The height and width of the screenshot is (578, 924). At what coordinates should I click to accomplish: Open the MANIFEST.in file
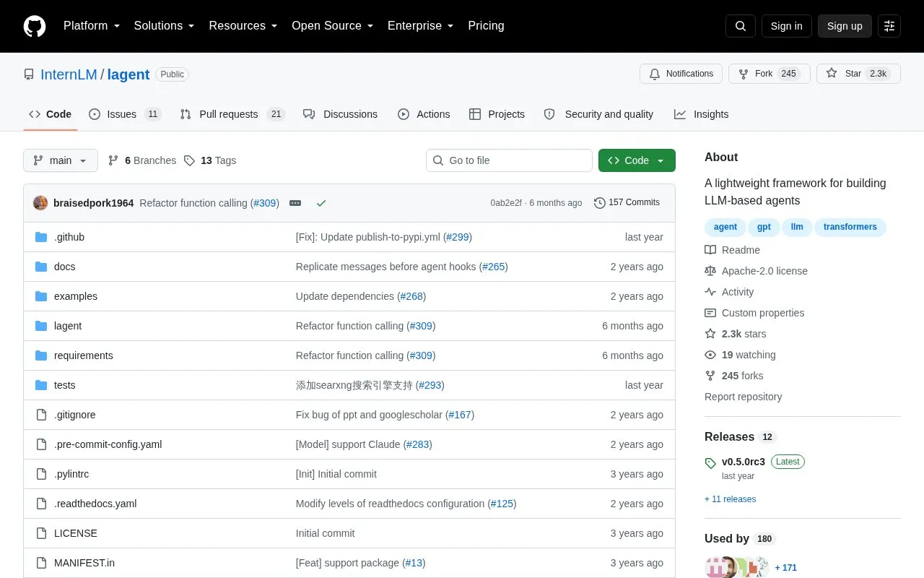pos(84,563)
